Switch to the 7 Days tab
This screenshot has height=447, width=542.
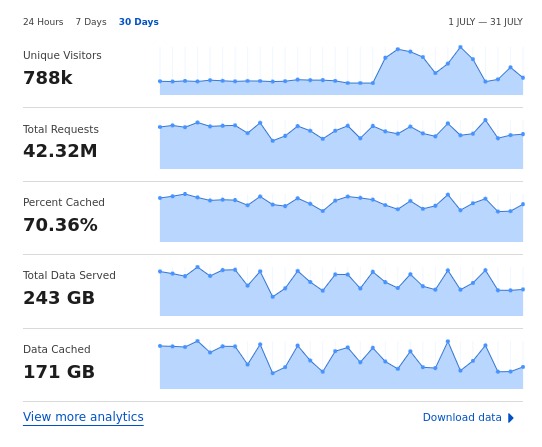click(x=91, y=22)
